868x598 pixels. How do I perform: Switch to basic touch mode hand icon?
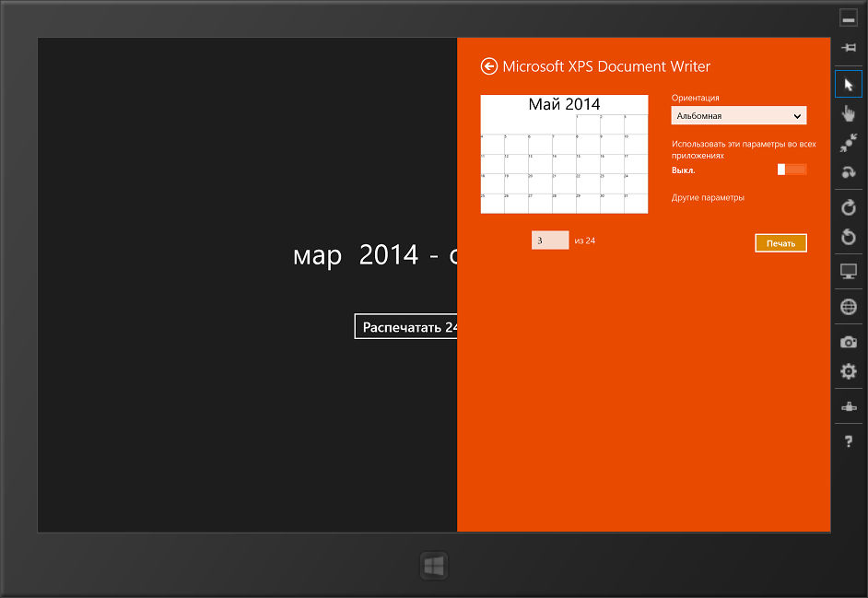point(848,113)
